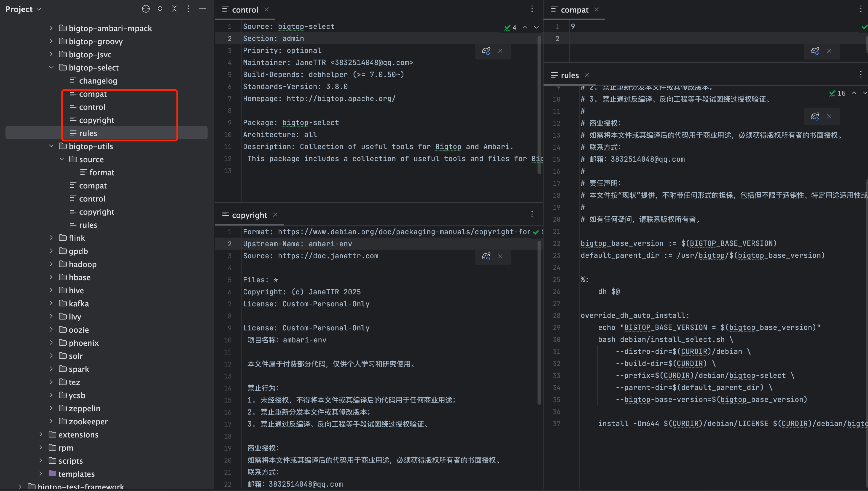Close the compat editor tab

coord(597,10)
